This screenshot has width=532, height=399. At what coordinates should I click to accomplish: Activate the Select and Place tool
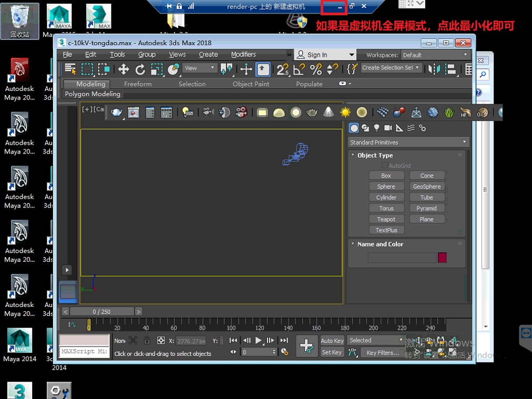(173, 69)
